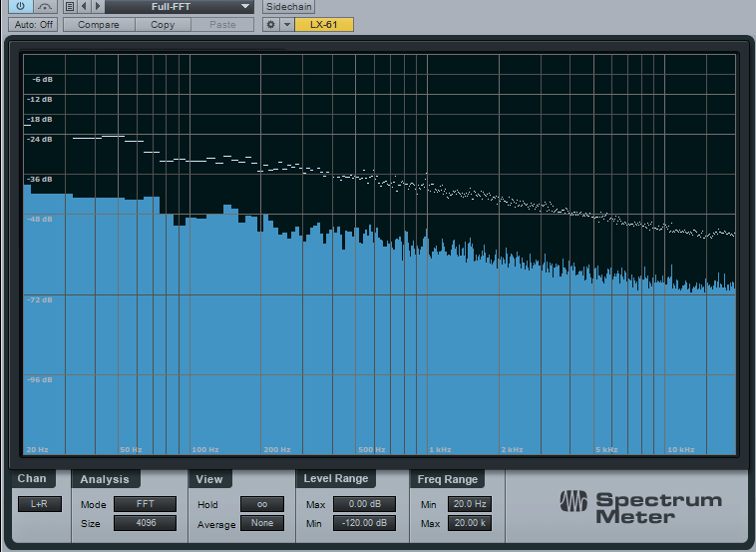The width and height of the screenshot is (756, 552).
Task: Expand the arrow next to the gear icon
Action: point(286,24)
